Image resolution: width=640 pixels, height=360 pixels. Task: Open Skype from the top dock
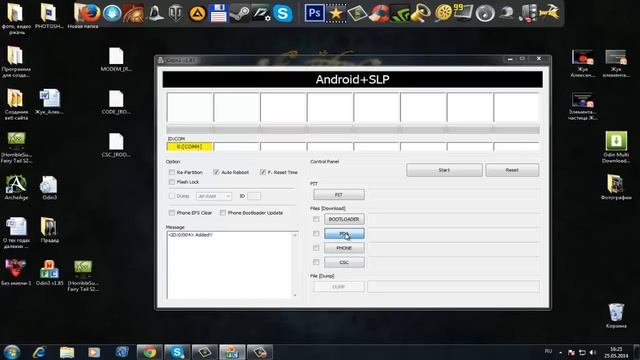tap(282, 13)
